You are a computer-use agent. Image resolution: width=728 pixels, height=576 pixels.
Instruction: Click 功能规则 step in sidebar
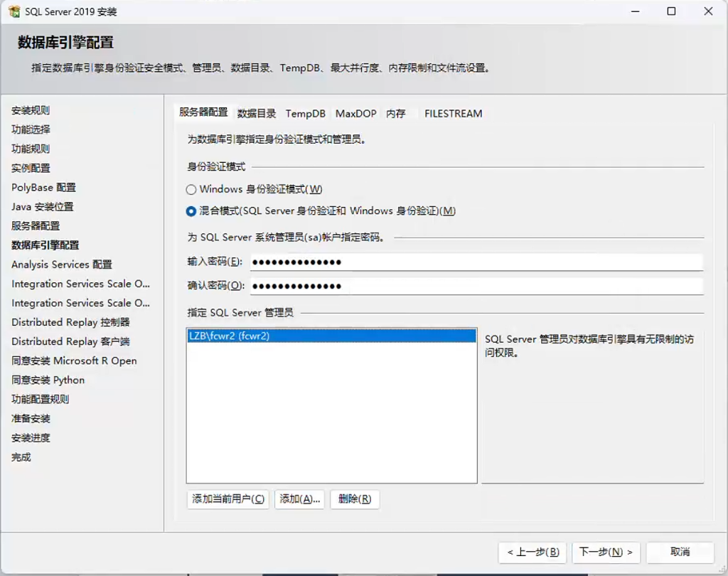coord(31,149)
